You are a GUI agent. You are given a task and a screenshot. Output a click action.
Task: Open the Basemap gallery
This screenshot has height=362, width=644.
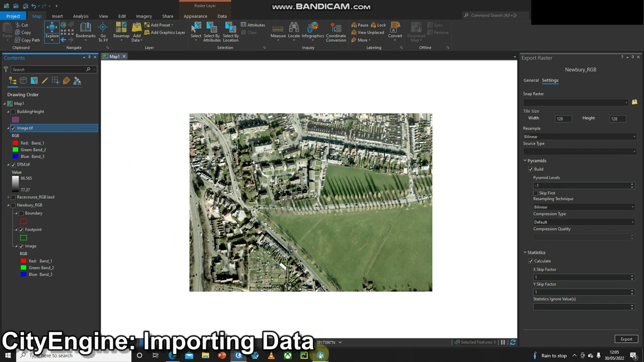click(121, 31)
